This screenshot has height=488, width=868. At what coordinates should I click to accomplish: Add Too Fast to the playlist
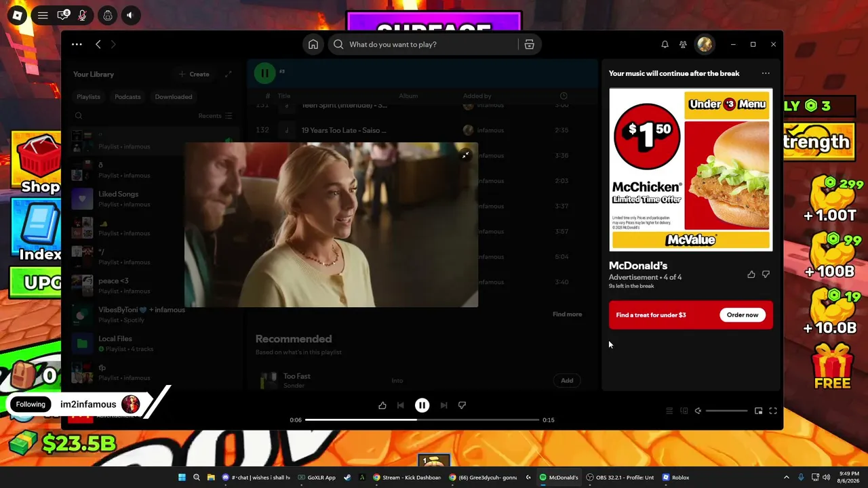pyautogui.click(x=567, y=380)
